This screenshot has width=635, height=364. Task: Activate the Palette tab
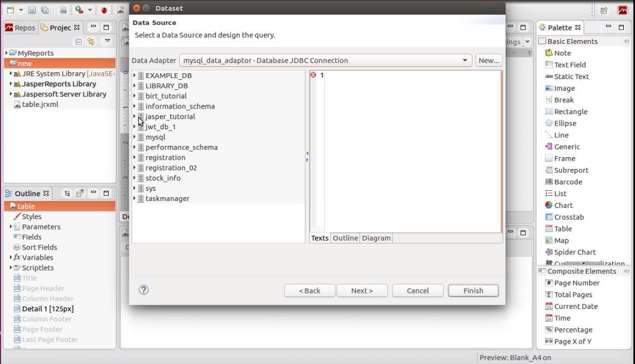click(561, 27)
